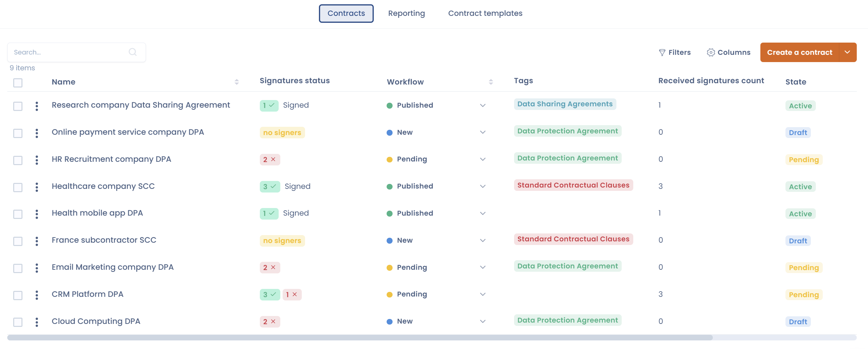
Task: Click the search magnifier icon
Action: point(132,52)
